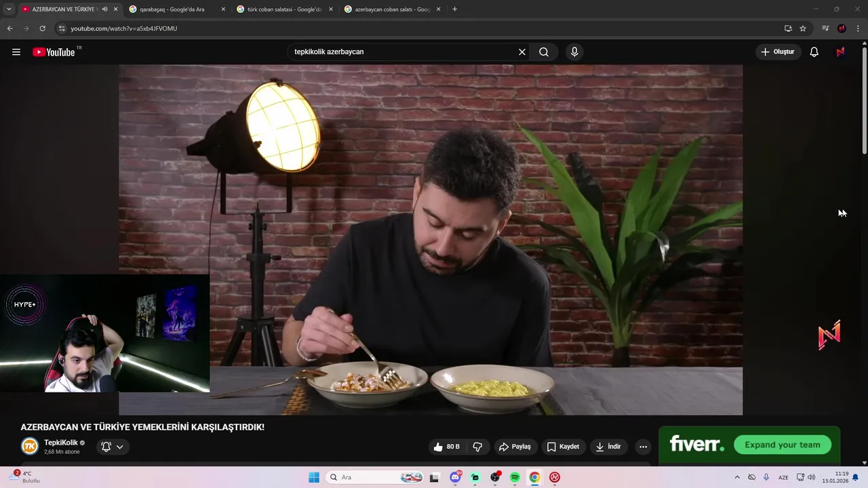Show hidden system tray icons

(x=737, y=477)
